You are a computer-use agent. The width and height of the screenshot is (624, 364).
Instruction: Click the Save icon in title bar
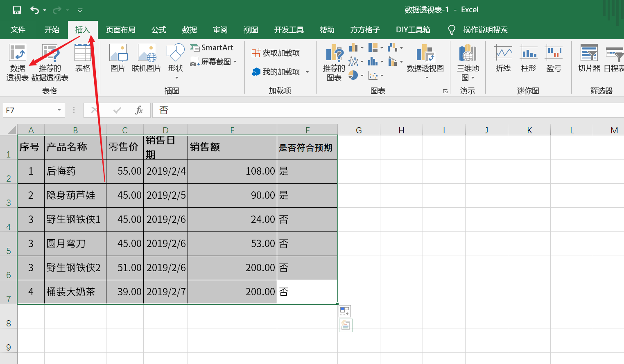pyautogui.click(x=17, y=10)
